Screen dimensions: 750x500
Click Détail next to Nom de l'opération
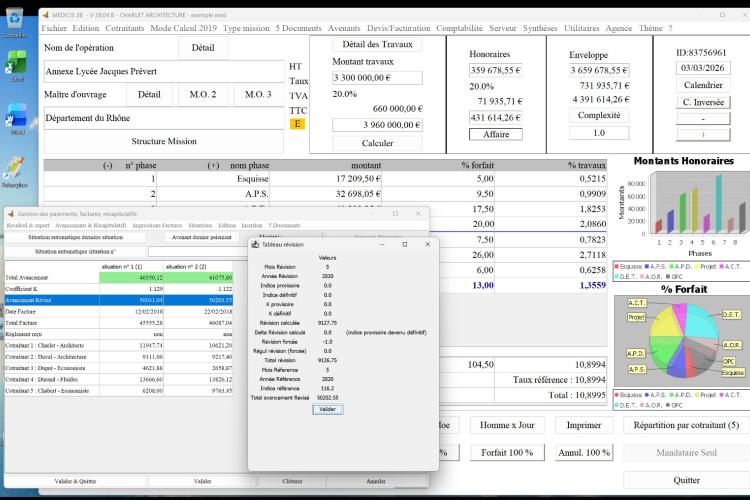(x=203, y=48)
